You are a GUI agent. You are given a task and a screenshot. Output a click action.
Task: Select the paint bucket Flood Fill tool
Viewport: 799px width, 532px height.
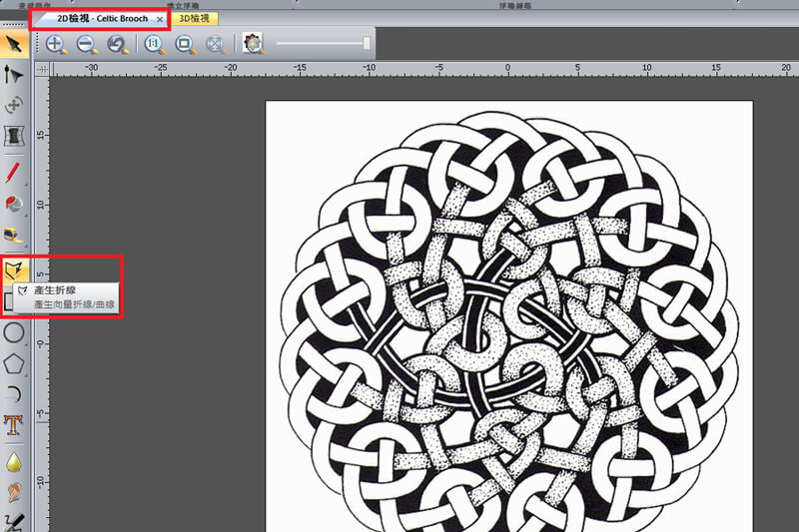pos(14,204)
